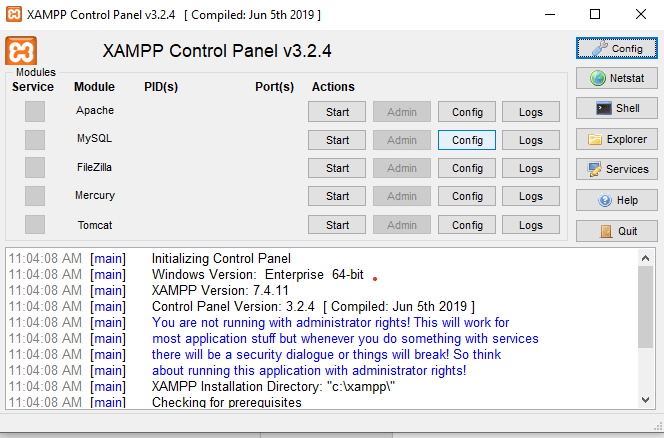664x438 pixels.
Task: Open MySQL Config menu
Action: [467, 140]
